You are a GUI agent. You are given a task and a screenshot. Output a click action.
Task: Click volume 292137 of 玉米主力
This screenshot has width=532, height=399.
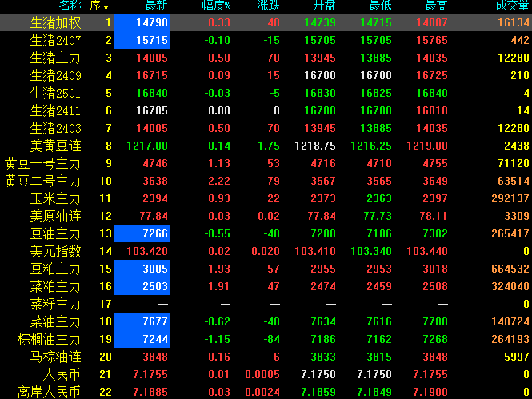click(510, 198)
